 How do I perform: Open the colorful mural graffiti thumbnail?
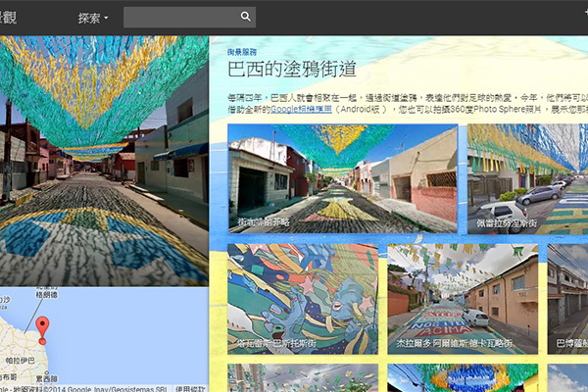tap(302, 298)
